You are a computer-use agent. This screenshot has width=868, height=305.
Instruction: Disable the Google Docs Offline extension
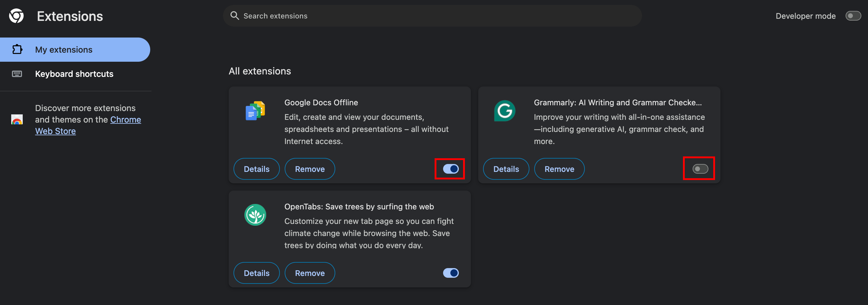coord(451,169)
